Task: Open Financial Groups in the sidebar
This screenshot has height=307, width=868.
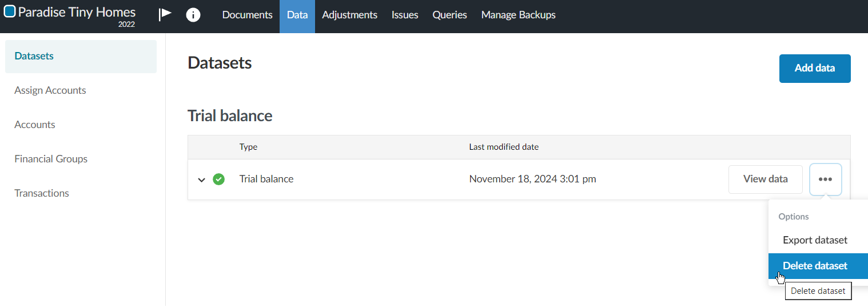Action: (x=51, y=159)
